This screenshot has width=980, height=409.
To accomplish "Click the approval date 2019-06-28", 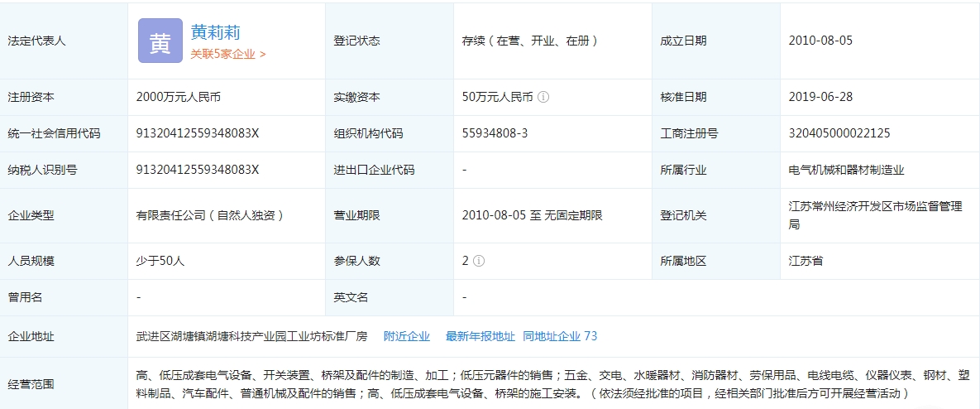I will coord(820,97).
